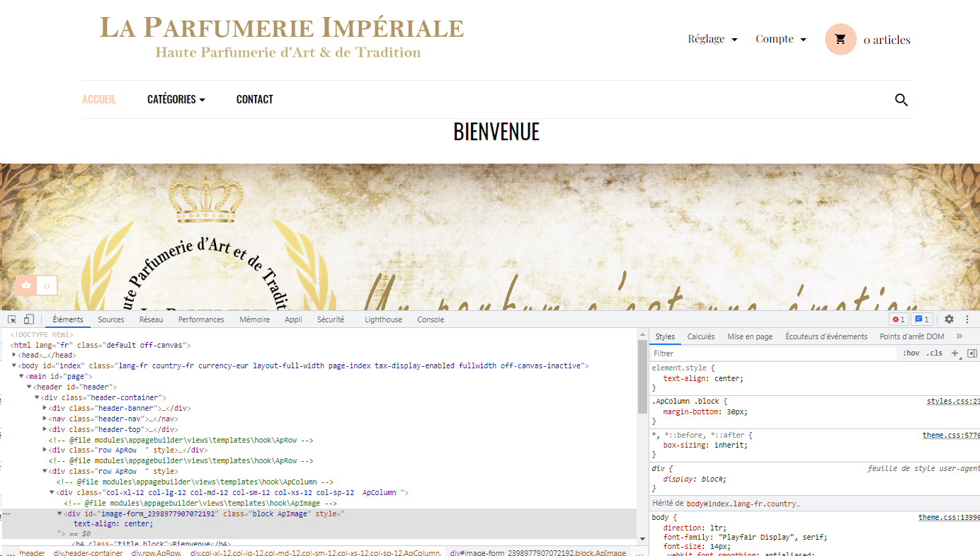Click the blue messages count badge
980x556 pixels.
[x=922, y=319]
